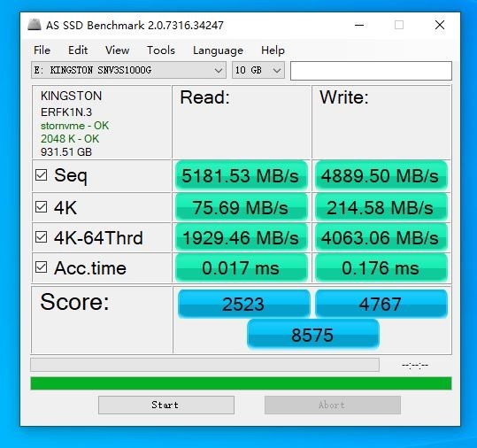Viewport: 477px width, 448px height.
Task: Open the Tools menu
Action: click(x=161, y=50)
